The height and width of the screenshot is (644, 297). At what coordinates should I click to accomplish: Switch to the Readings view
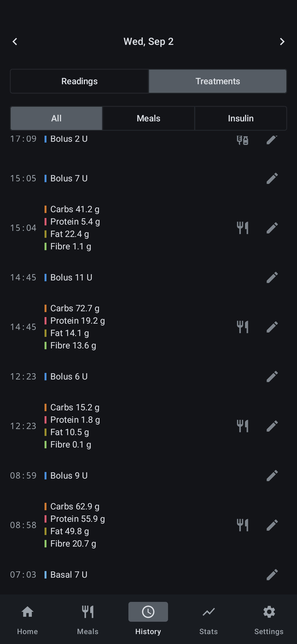click(x=79, y=81)
